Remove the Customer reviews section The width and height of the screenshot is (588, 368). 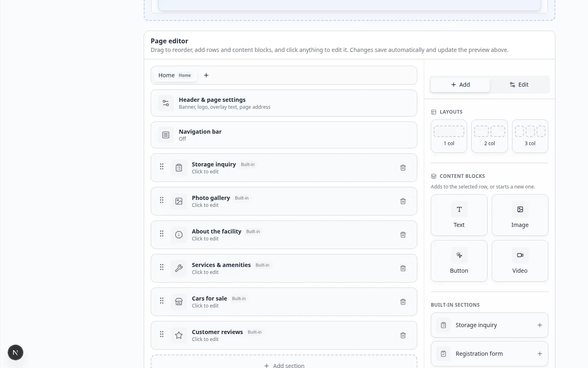pyautogui.click(x=403, y=335)
